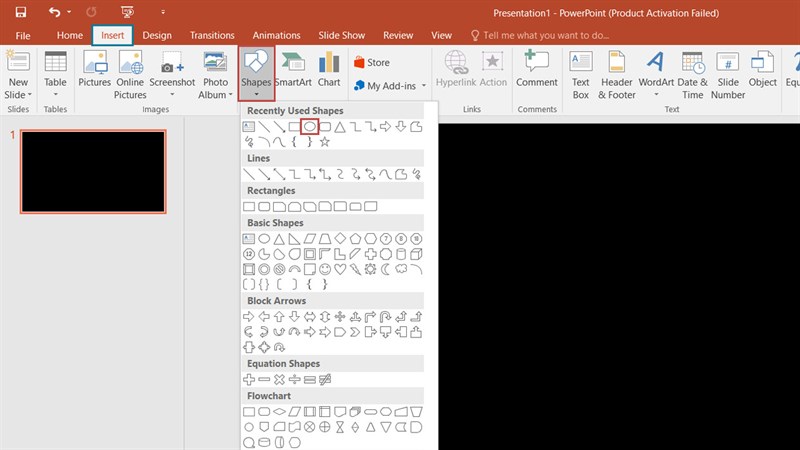The height and width of the screenshot is (450, 800).
Task: Select the Flowchart Decision diamond
Action: pyautogui.click(x=279, y=411)
